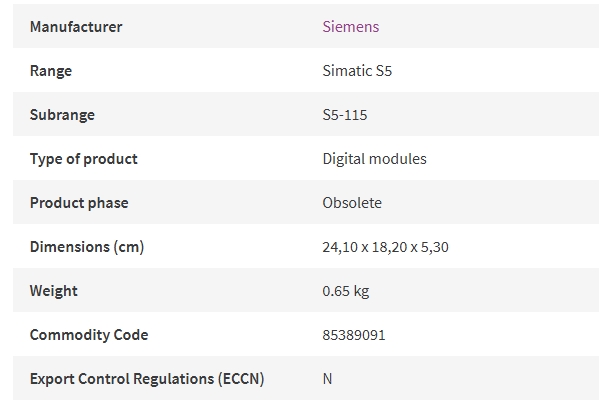This screenshot has width=615, height=401.
Task: Open the Siemens manufacturer link
Action: click(x=351, y=27)
